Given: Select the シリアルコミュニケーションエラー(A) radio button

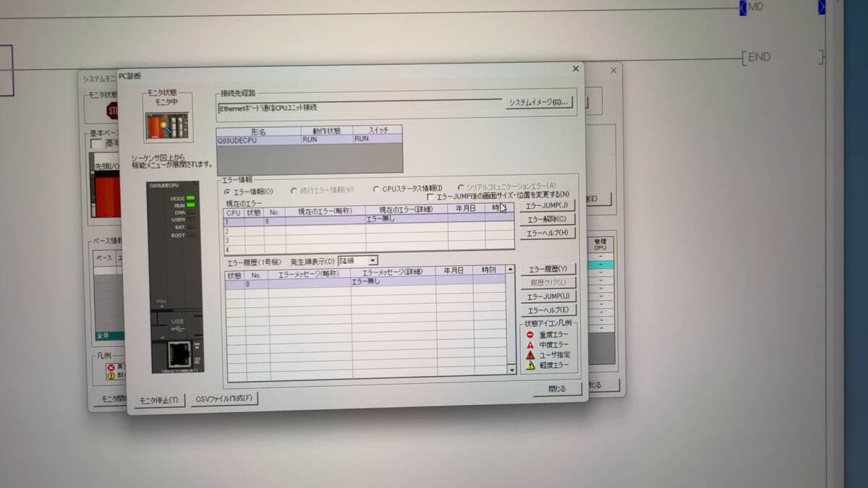Looking at the screenshot, I should (x=461, y=187).
